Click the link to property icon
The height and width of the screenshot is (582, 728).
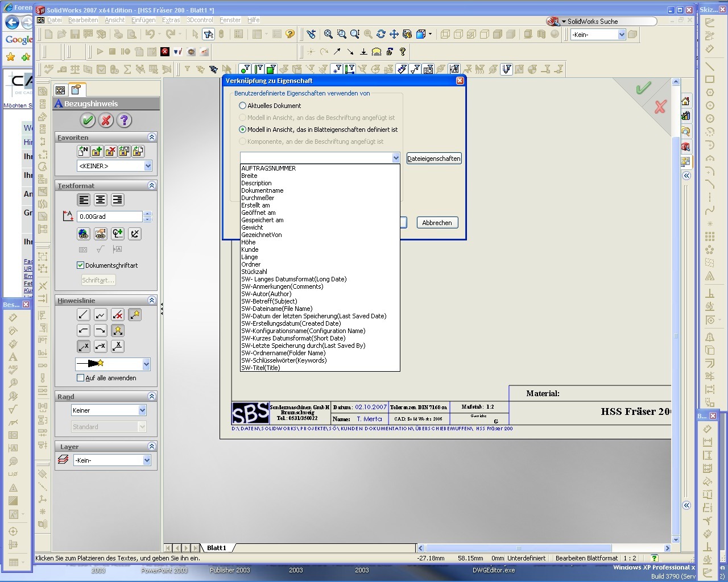[x=101, y=234]
